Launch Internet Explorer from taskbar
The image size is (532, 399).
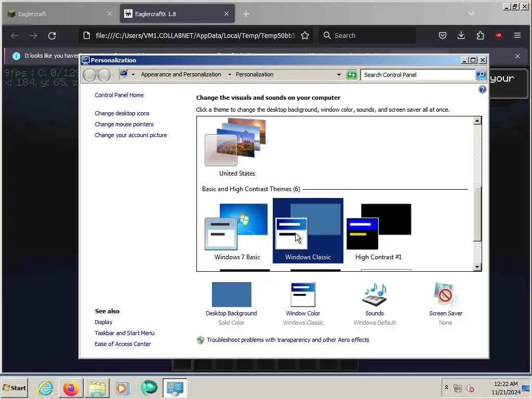pos(46,388)
